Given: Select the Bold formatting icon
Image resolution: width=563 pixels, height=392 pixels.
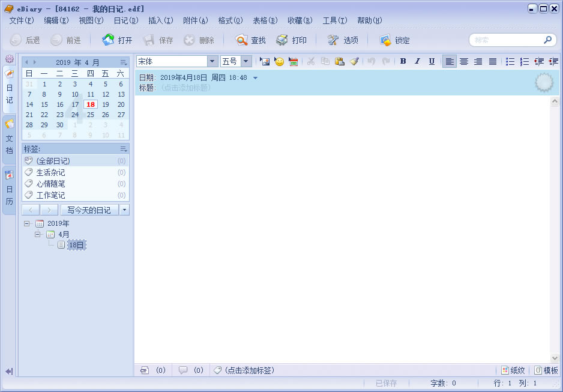Looking at the screenshot, I should 403,61.
